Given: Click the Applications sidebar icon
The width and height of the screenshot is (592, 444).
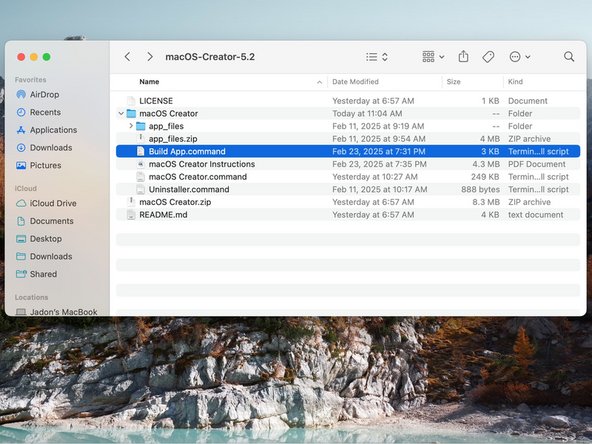Looking at the screenshot, I should 21,130.
